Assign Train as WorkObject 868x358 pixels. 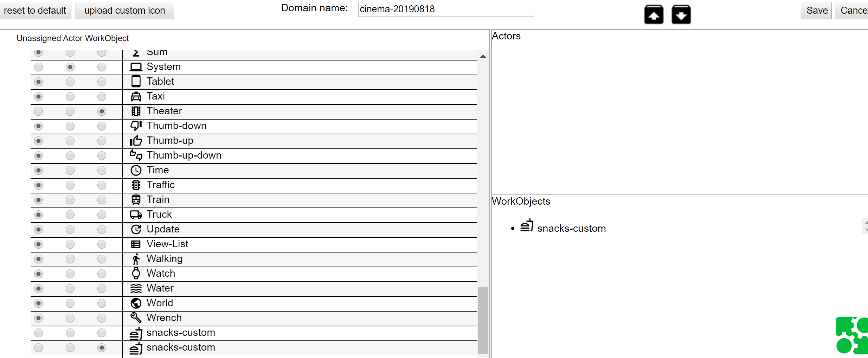coord(102,200)
